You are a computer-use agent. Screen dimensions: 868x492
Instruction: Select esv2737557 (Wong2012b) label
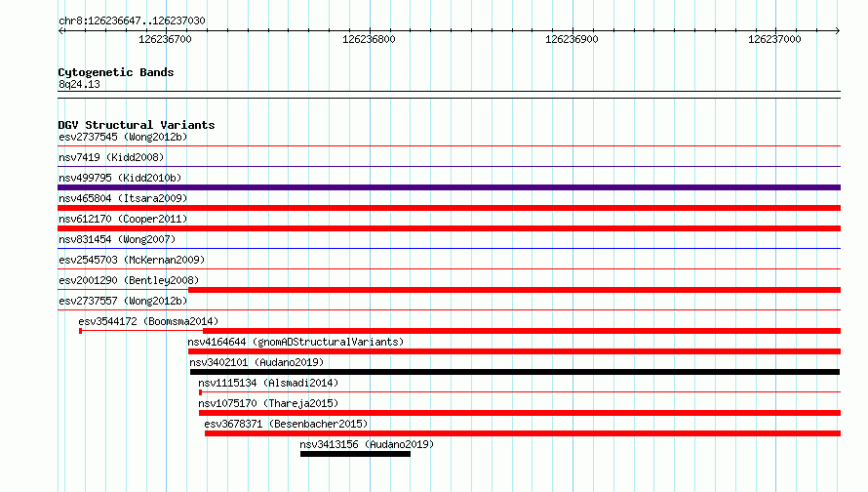tap(123, 301)
